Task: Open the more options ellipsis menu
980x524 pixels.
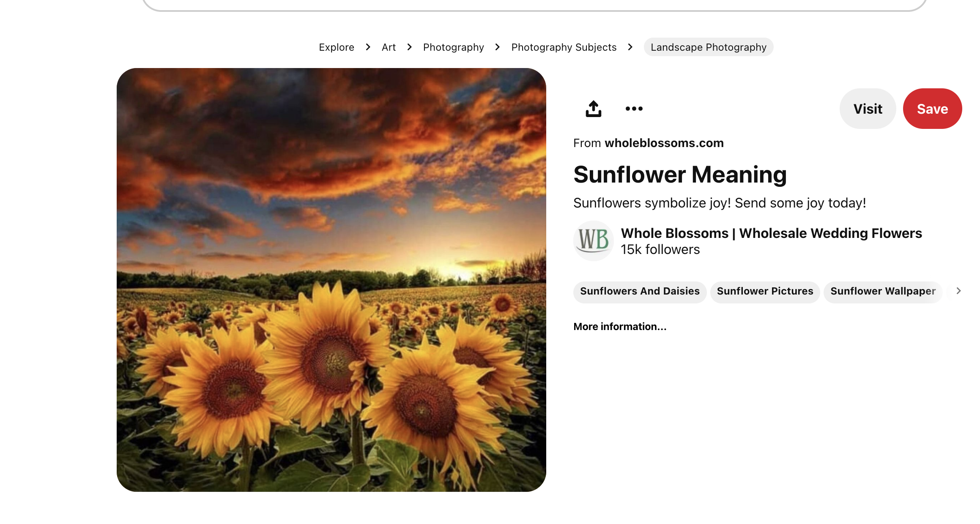Action: click(634, 109)
